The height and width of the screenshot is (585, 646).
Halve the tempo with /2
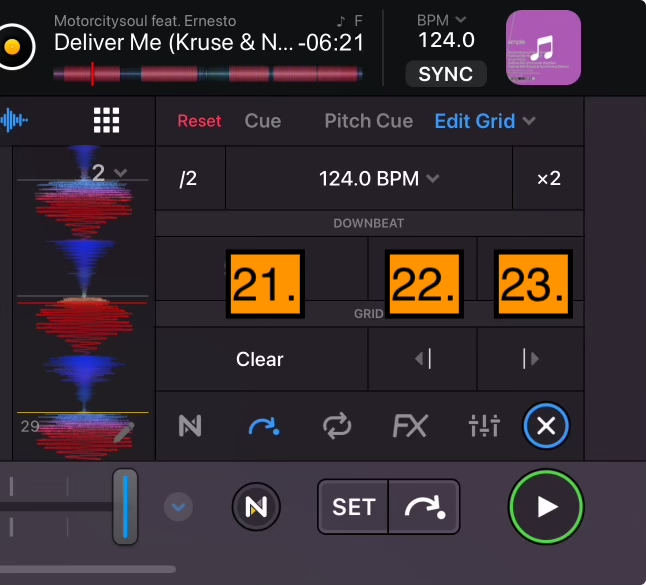click(188, 178)
